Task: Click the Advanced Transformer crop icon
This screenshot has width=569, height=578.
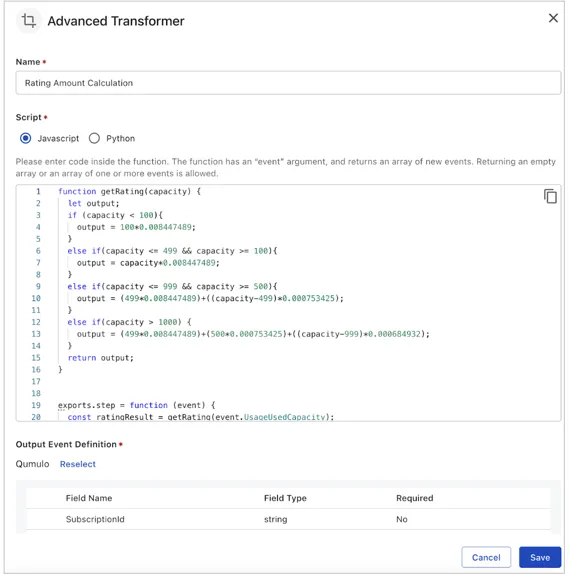Action: (29, 20)
